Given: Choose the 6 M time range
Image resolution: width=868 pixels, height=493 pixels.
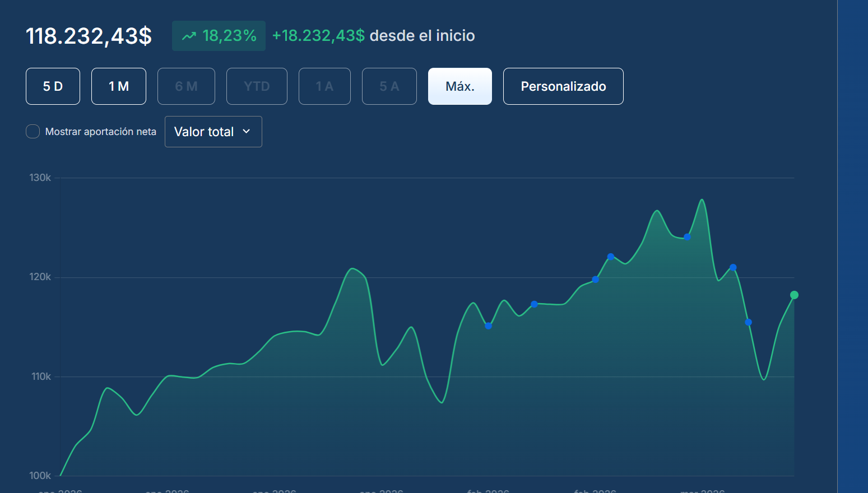Looking at the screenshot, I should pos(186,86).
